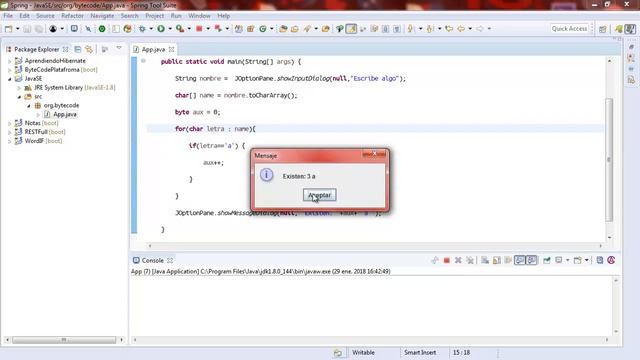The height and width of the screenshot is (360, 640).
Task: Click the Back navigation arrow icon
Action: tap(461, 29)
